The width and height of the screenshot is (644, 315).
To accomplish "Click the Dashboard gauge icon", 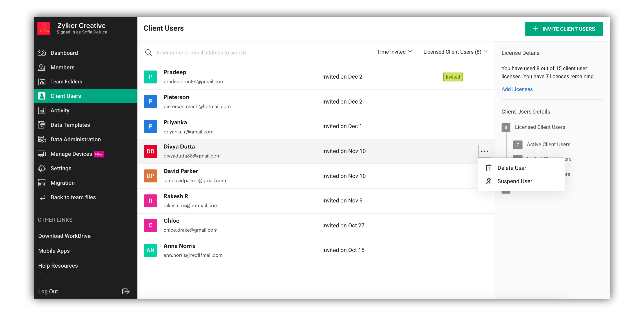I will coord(42,53).
